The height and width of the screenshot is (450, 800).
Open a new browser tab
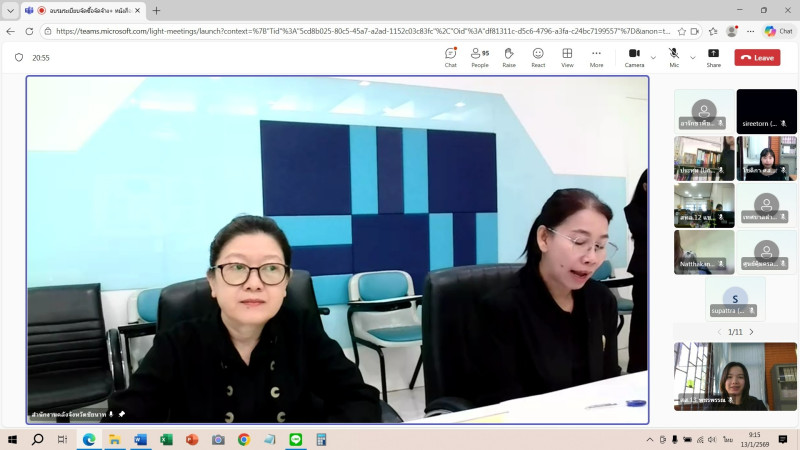tap(156, 10)
